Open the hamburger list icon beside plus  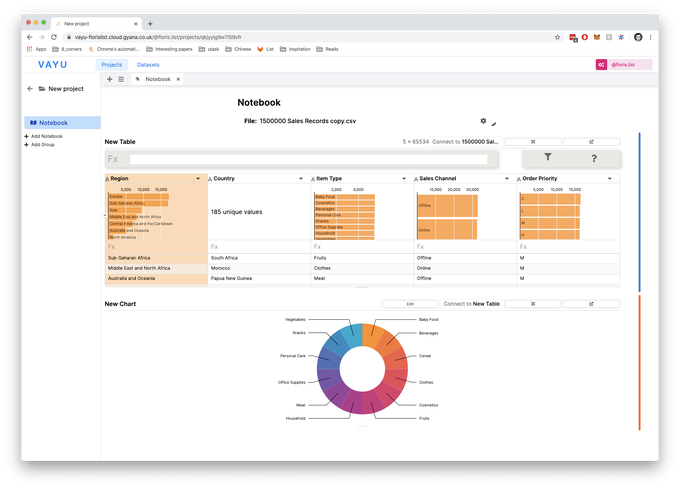121,78
